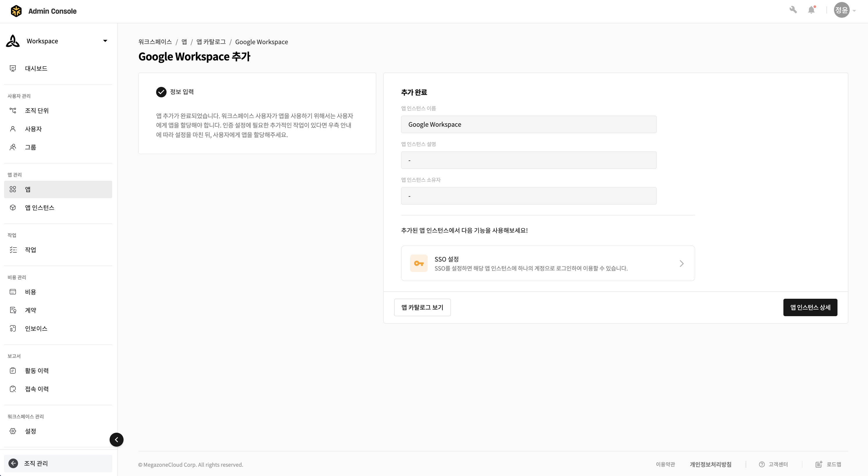Click the 접속 이력 access log icon
This screenshot has height=476, width=868.
pos(13,389)
